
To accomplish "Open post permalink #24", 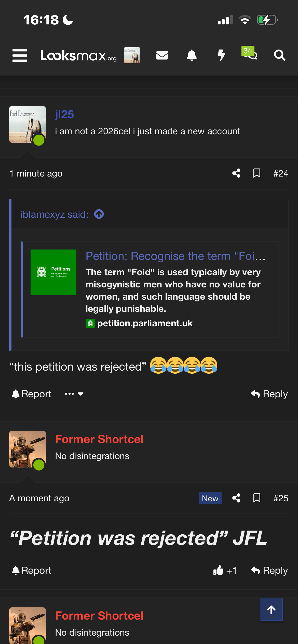I will click(281, 173).
